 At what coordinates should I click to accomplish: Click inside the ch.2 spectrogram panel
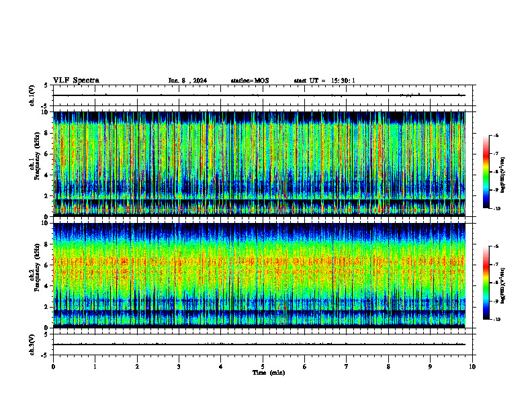click(259, 275)
